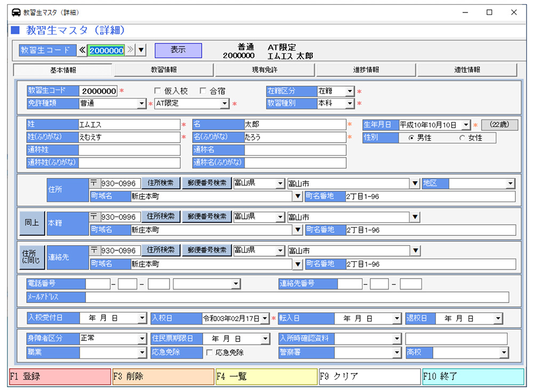Open the 入校日 date dropdown
The width and height of the screenshot is (533, 392).
265,318
